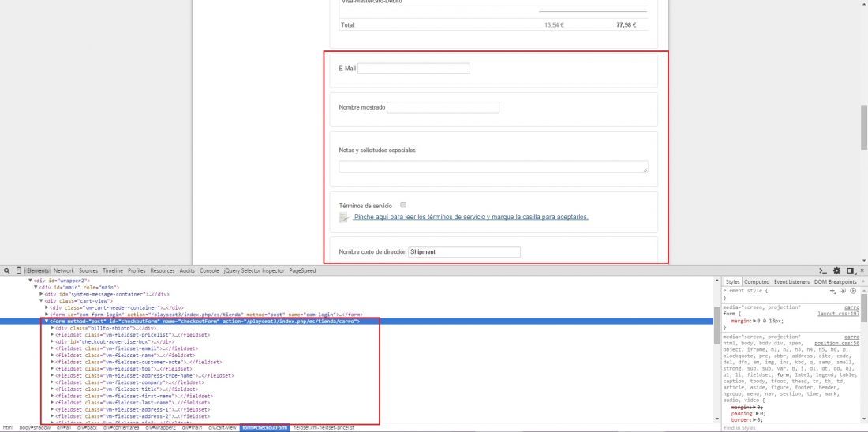Switch to Computed styles tab

pyautogui.click(x=757, y=281)
